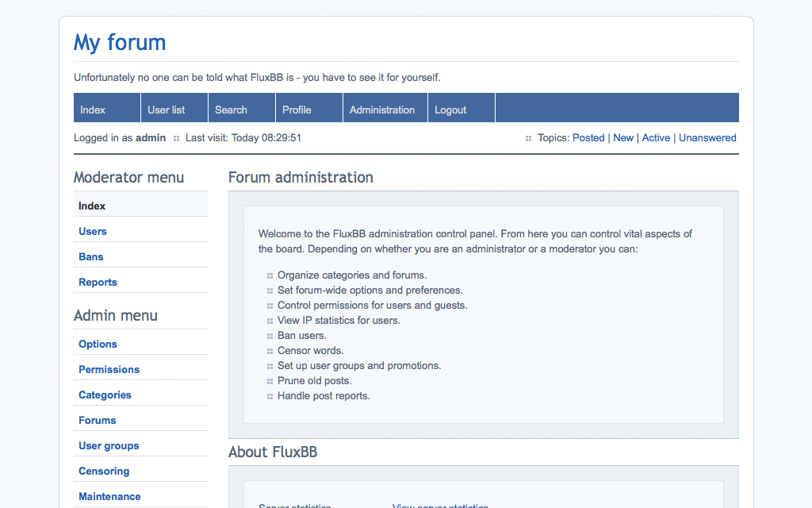Open the Index navigation tab
This screenshot has width=812, height=508.
click(x=93, y=110)
